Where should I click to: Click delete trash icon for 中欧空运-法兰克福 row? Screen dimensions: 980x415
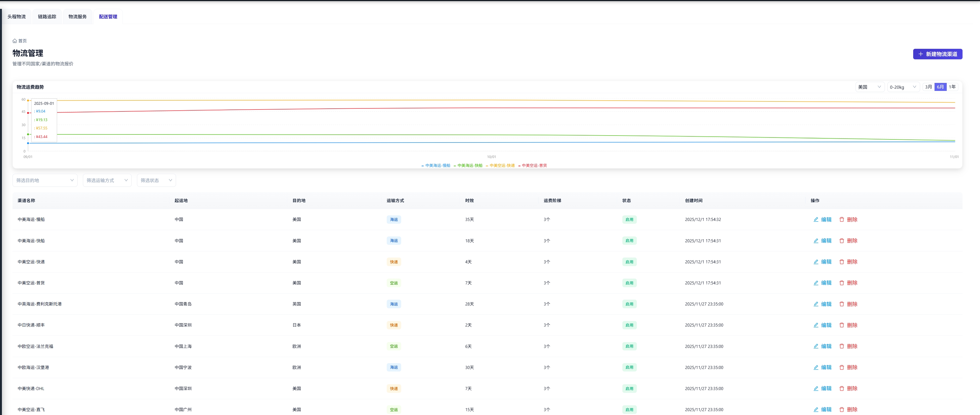pyautogui.click(x=841, y=346)
